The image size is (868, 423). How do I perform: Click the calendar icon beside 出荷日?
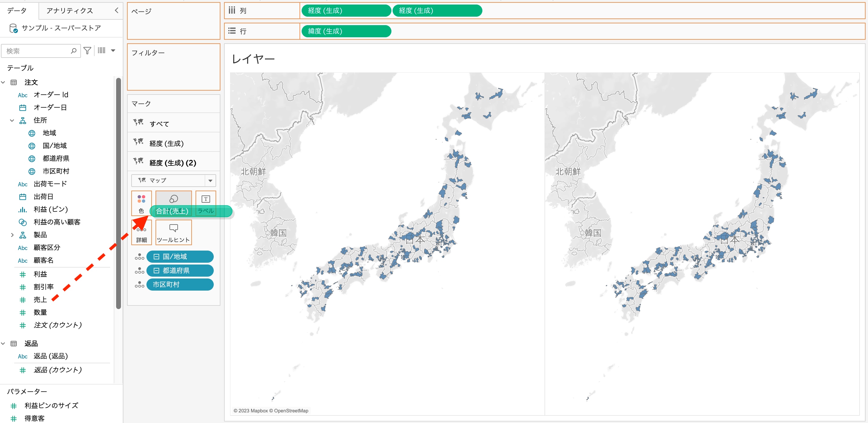tap(22, 197)
